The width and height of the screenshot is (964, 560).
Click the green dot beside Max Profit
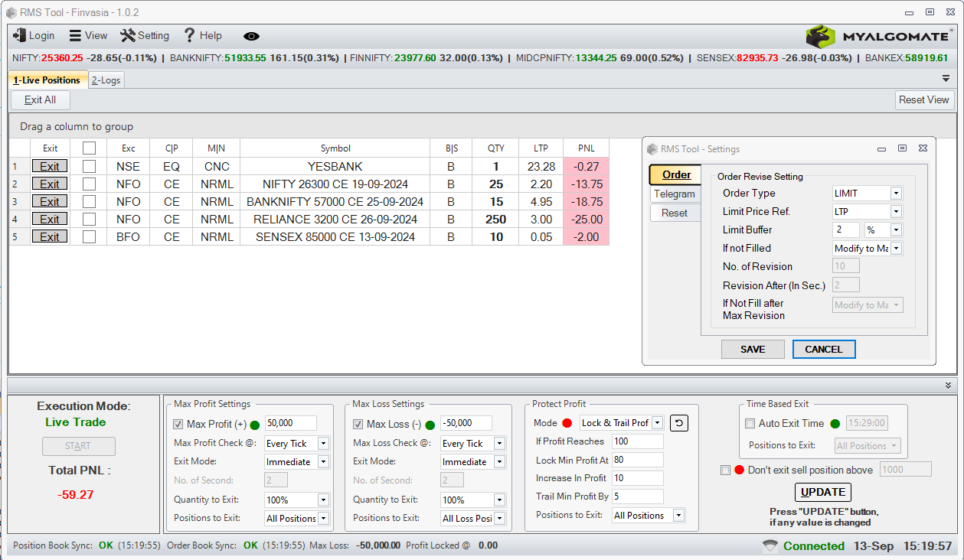point(254,425)
